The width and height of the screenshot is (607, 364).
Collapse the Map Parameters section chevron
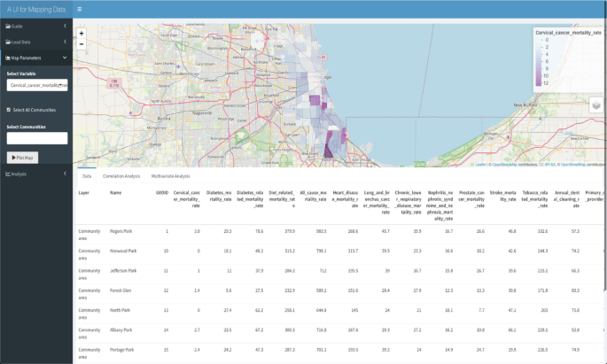pos(65,57)
